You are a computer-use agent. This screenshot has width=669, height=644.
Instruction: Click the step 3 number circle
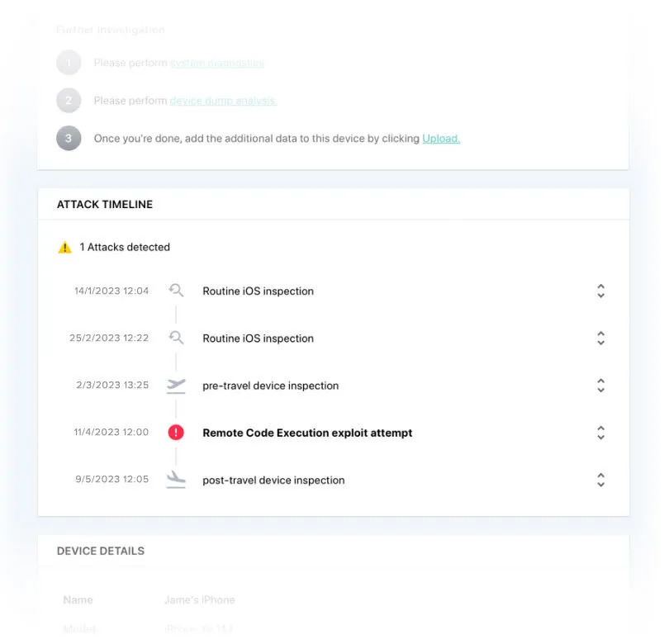[x=69, y=139]
